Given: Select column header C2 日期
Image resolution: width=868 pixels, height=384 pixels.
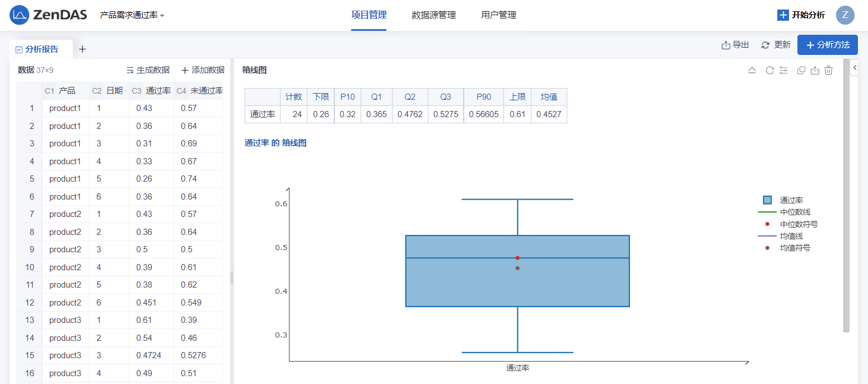Looking at the screenshot, I should pyautogui.click(x=109, y=90).
